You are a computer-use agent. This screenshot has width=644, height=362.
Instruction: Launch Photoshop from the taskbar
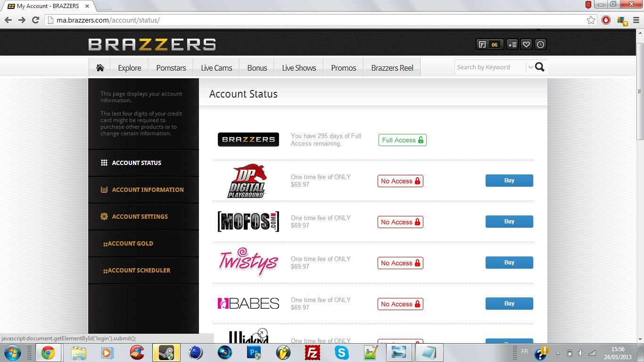(x=254, y=353)
